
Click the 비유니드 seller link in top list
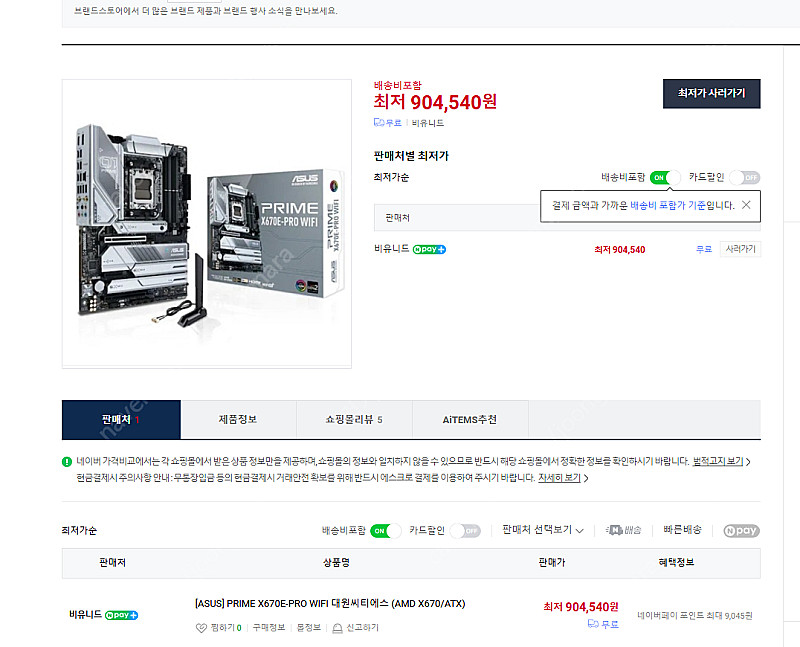click(391, 249)
